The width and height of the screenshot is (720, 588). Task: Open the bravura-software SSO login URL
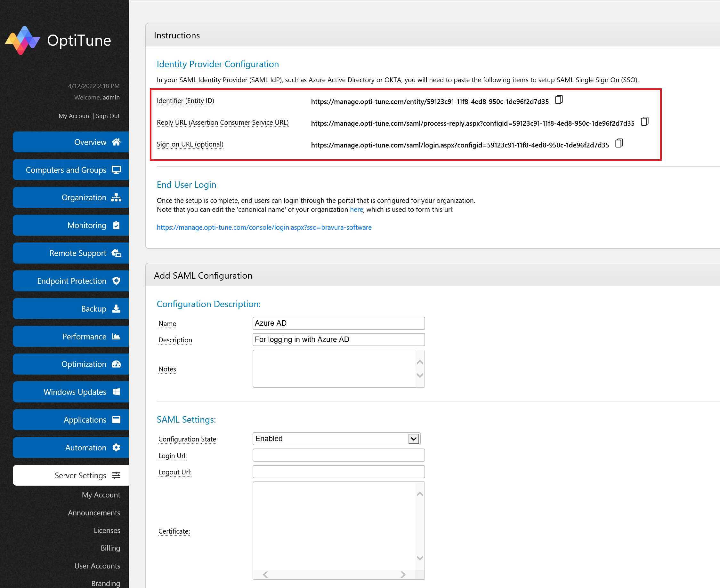pyautogui.click(x=264, y=227)
